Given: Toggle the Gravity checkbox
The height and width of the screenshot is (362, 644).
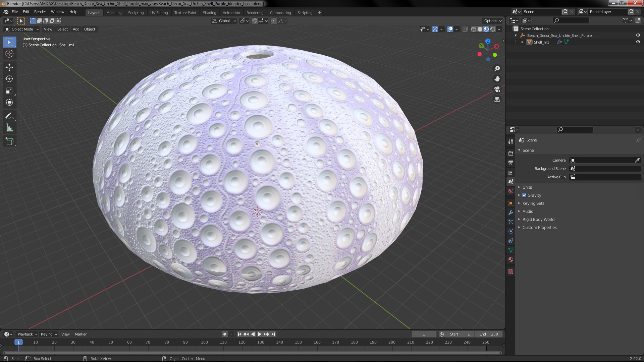Looking at the screenshot, I should pyautogui.click(x=524, y=195).
